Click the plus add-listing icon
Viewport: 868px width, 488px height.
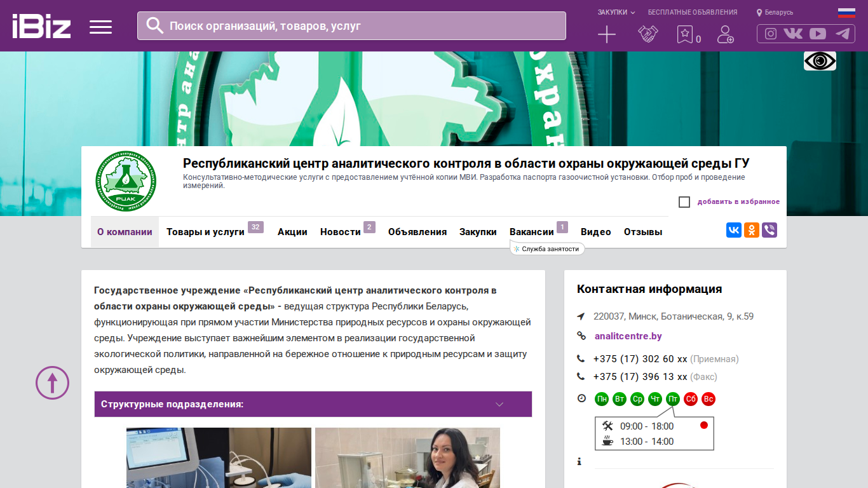607,34
